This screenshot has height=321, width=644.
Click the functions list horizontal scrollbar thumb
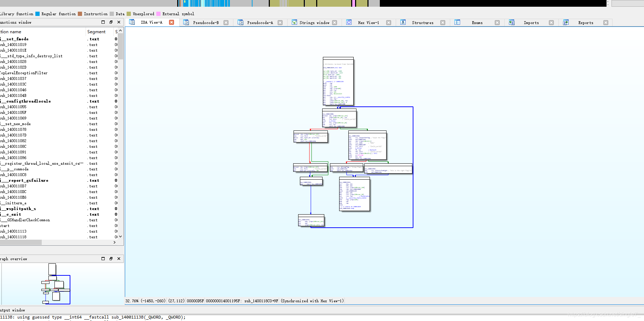click(x=21, y=242)
